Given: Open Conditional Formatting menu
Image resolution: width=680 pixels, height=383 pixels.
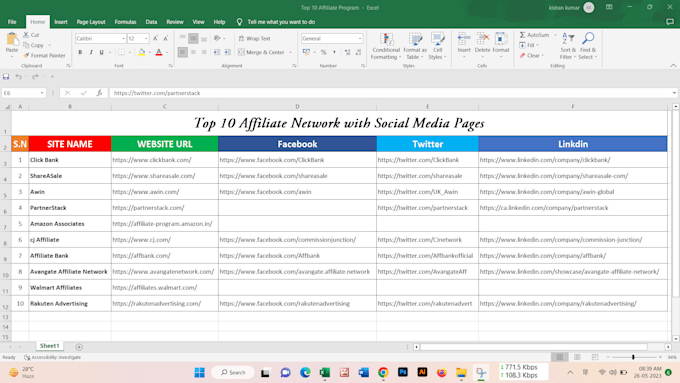Looking at the screenshot, I should tap(386, 46).
